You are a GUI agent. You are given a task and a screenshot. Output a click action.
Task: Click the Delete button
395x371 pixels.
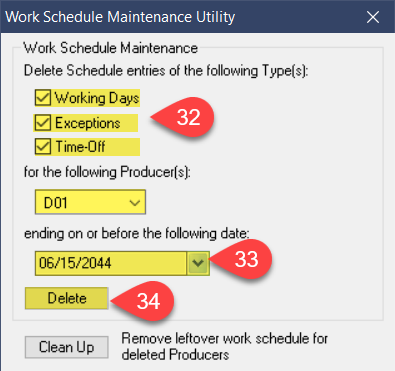point(67,298)
